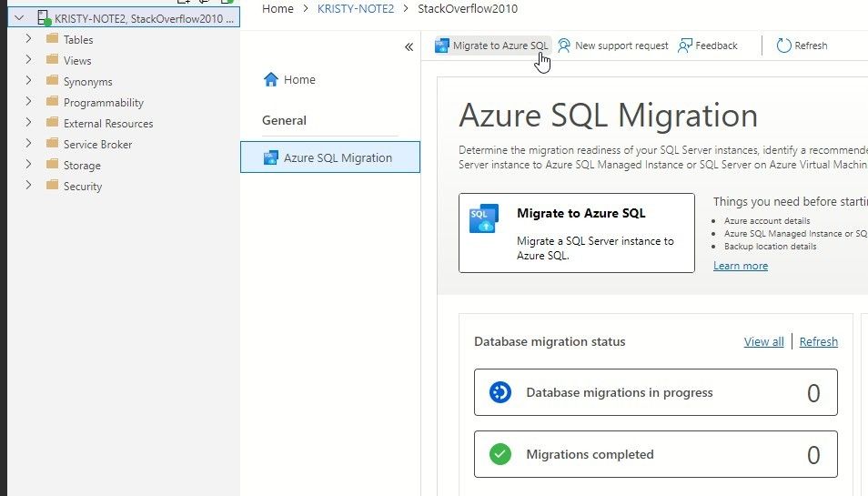Expand the Service Broker folder
Viewport: 868px width, 496px height.
click(x=29, y=144)
